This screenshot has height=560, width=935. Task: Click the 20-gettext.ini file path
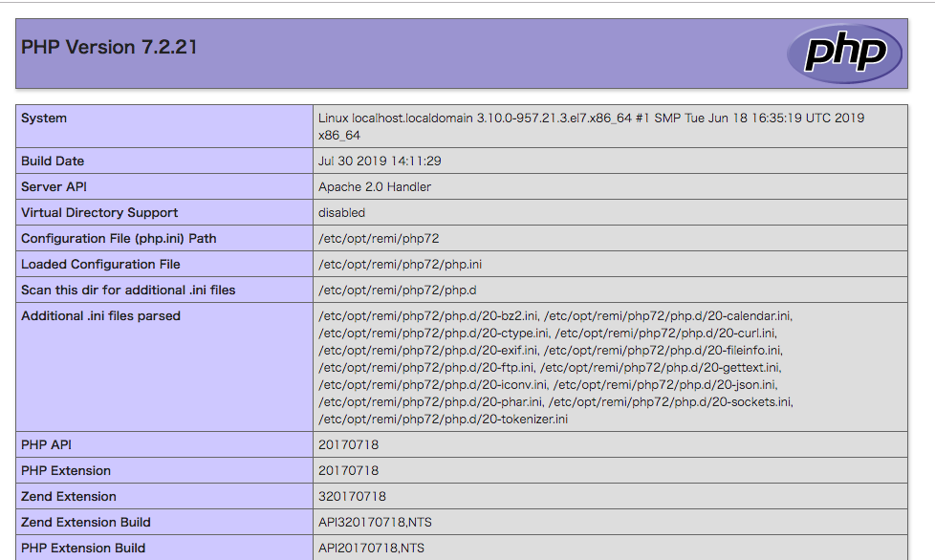[660, 368]
